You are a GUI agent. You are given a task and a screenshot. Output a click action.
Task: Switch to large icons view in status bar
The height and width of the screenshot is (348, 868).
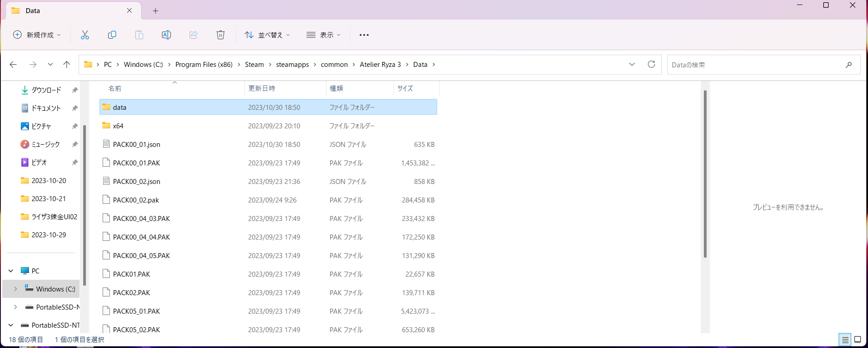tap(858, 340)
